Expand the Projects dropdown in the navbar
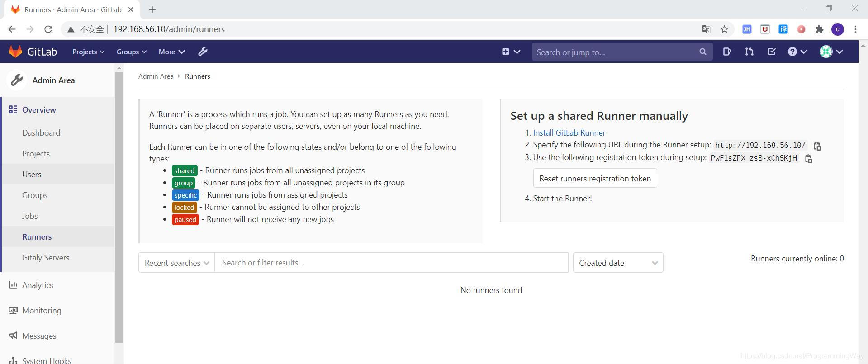868x364 pixels. point(88,52)
